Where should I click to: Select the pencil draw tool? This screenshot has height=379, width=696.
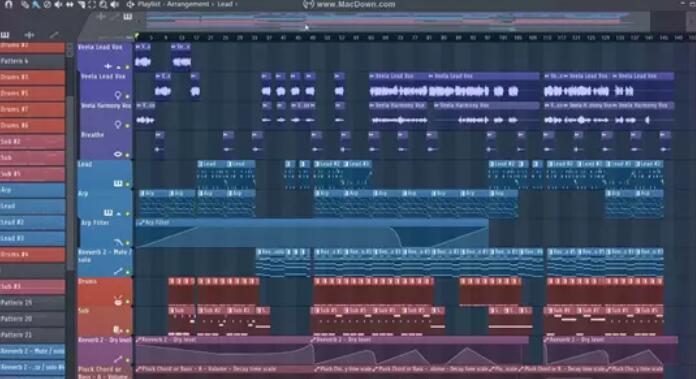(x=25, y=4)
